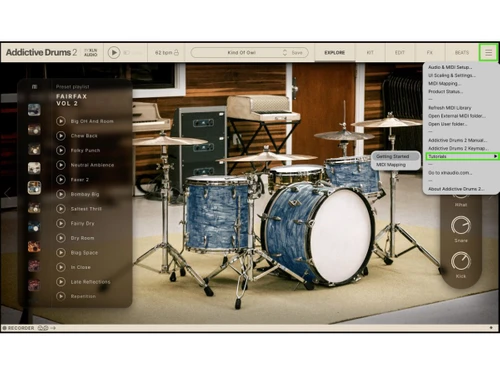Viewport: 500px width, 375px height.
Task: Select kit thumbnail beside In Close
Action: tap(34, 266)
